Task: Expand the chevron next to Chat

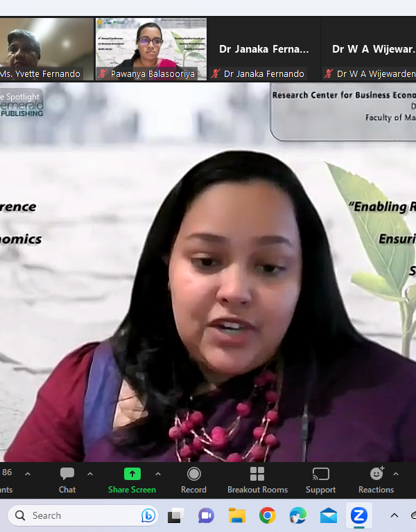Action: pyautogui.click(x=90, y=475)
